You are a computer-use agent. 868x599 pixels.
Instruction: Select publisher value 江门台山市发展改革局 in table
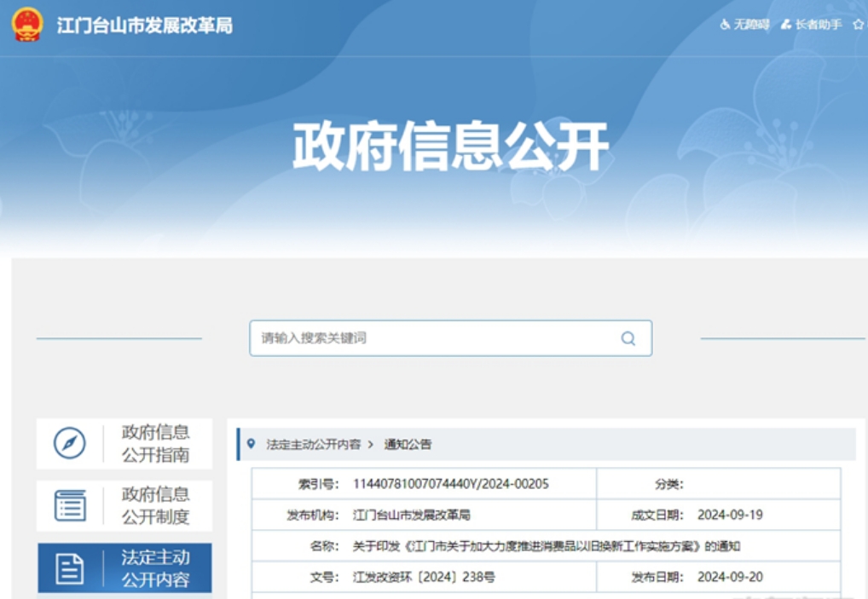click(x=411, y=515)
